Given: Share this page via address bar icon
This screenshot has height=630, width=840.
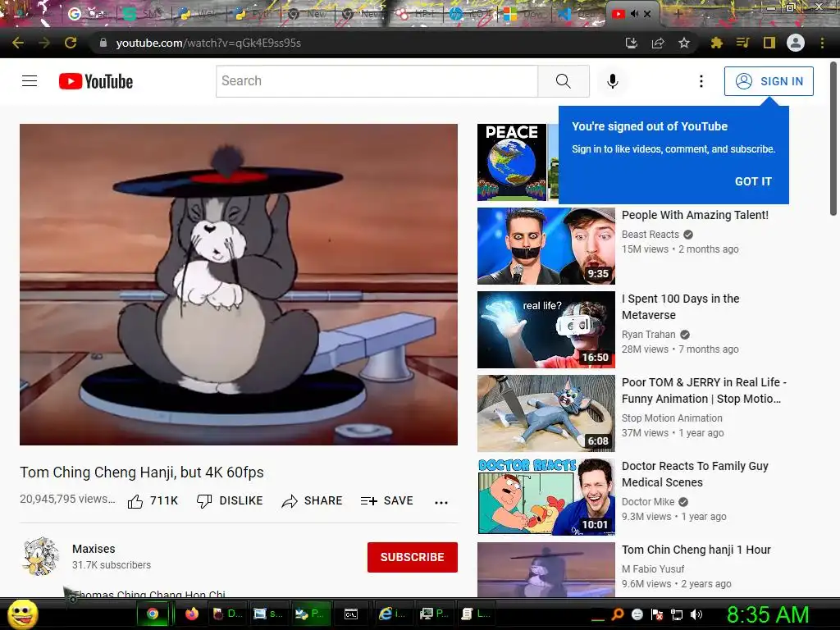Looking at the screenshot, I should [658, 43].
